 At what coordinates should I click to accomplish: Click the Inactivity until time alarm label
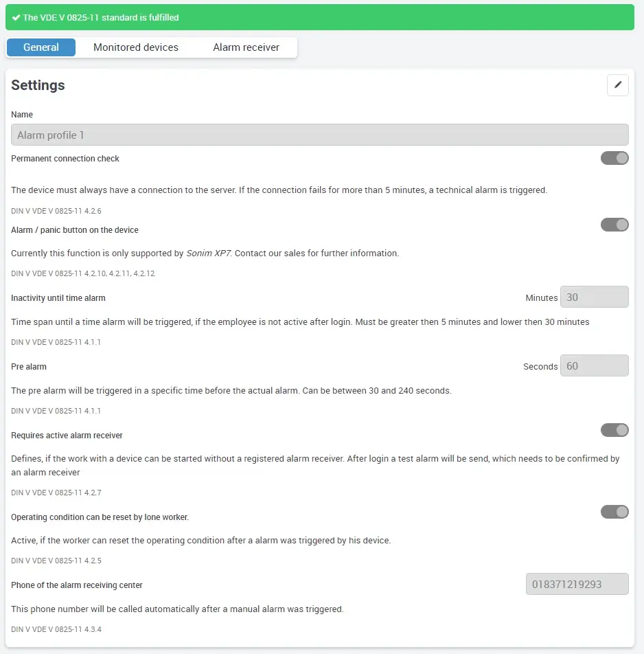57,297
